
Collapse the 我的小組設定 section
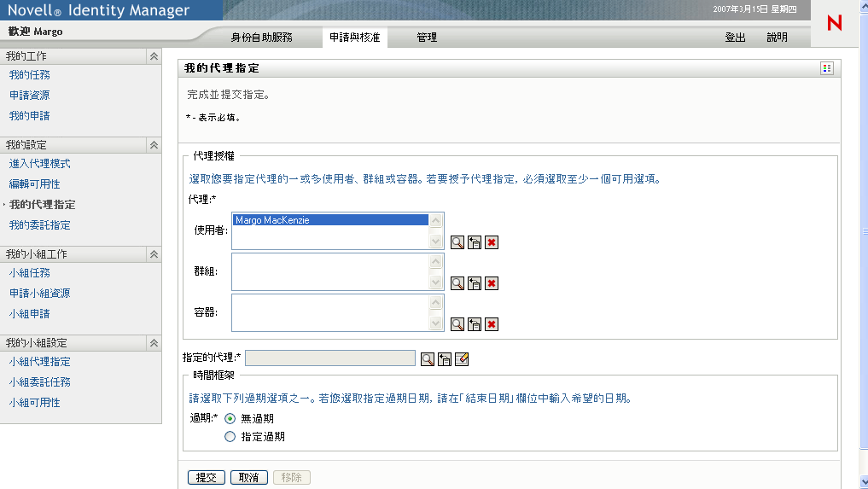pos(154,343)
